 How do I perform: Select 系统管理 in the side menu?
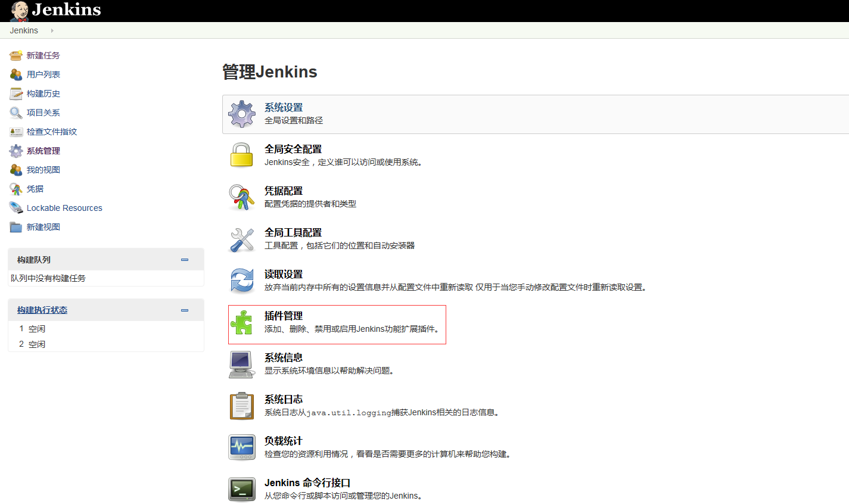point(43,151)
